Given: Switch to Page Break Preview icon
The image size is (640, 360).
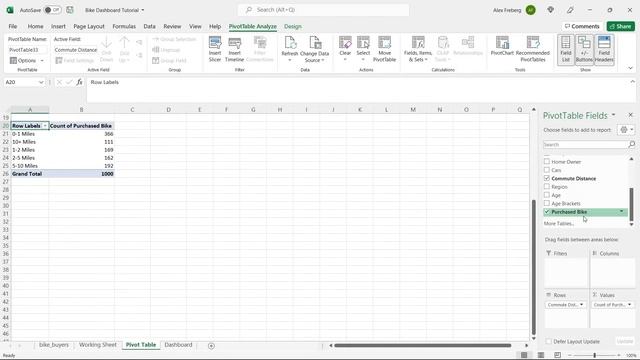Looking at the screenshot, I should click(x=557, y=355).
